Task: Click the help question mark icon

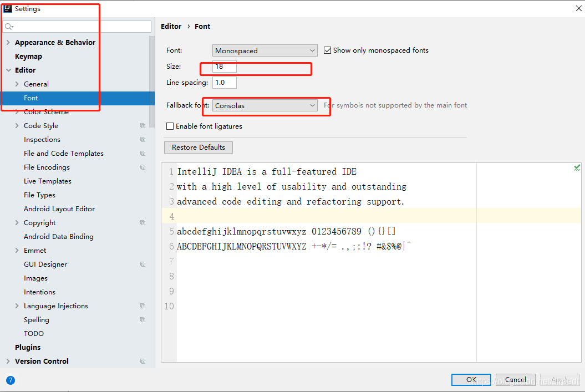Action: point(11,380)
